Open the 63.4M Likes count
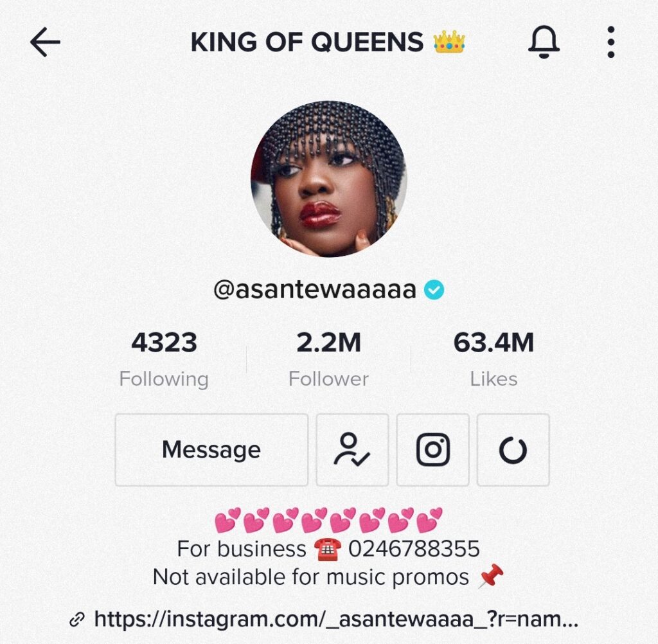The image size is (658, 644). click(x=493, y=359)
